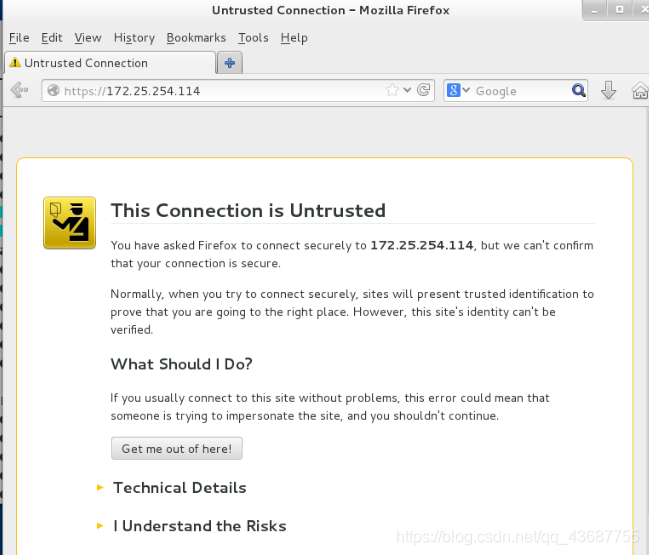Viewport: 649px width, 555px height.
Task: Open the Edit menu
Action: [51, 38]
